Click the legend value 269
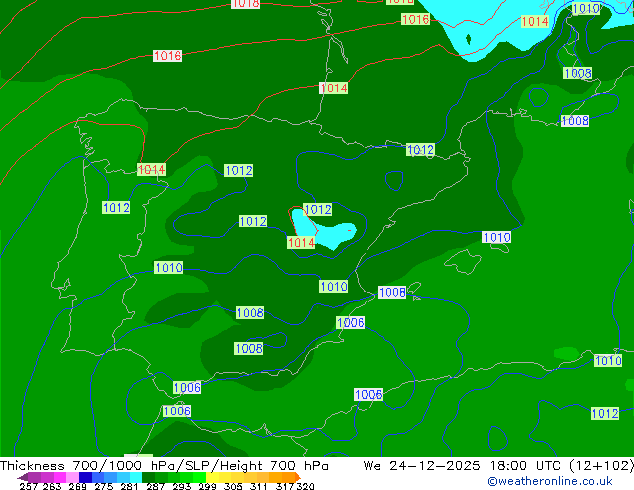The height and width of the screenshot is (490, 634). (x=77, y=486)
